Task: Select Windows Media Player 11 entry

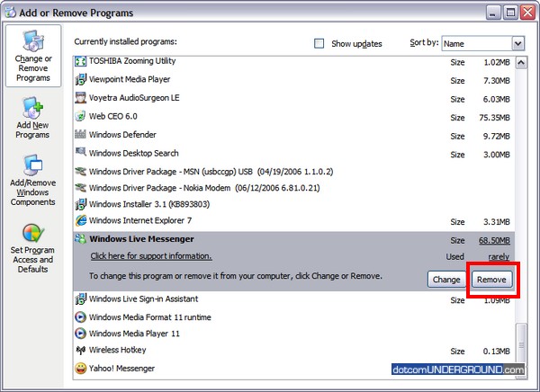Action: 293,334
